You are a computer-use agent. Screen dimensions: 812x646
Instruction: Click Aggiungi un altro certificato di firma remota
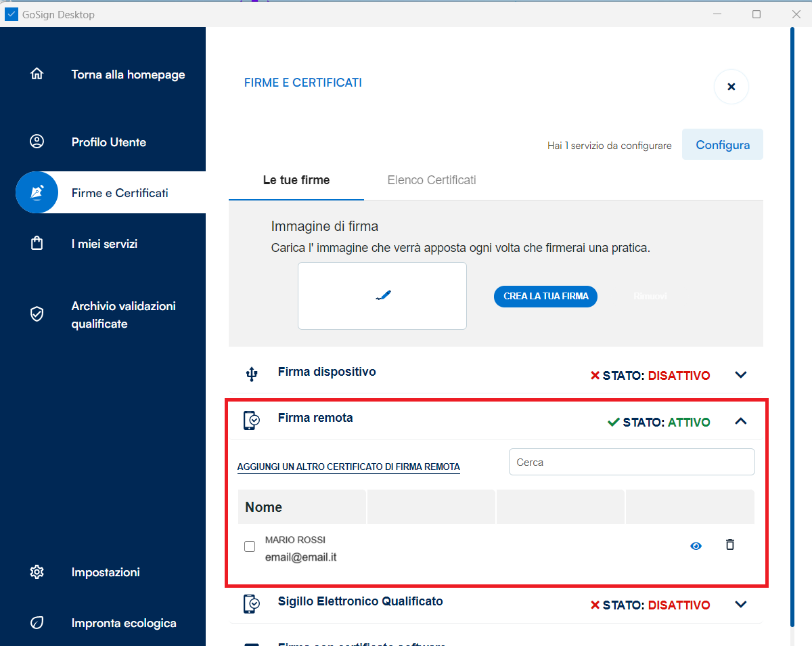point(348,467)
